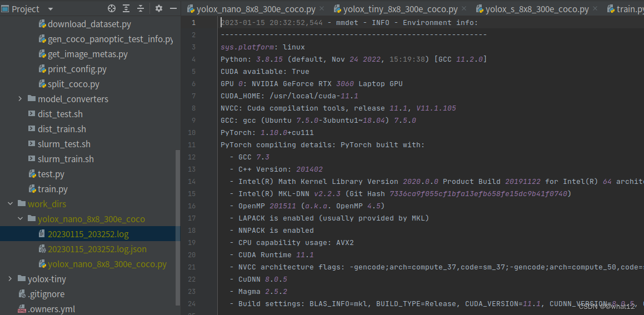
Task: Click 'sys.platform' text on line 3
Action: click(247, 47)
